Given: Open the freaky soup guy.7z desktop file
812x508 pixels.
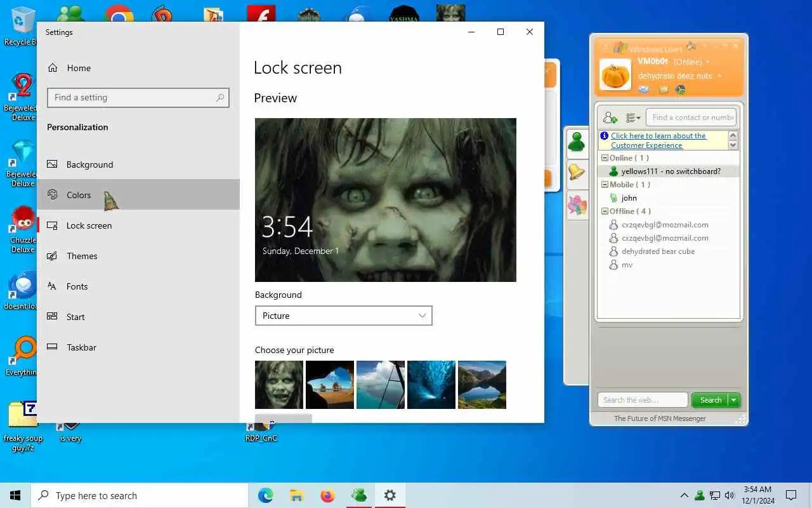Looking at the screenshot, I should point(23,425).
